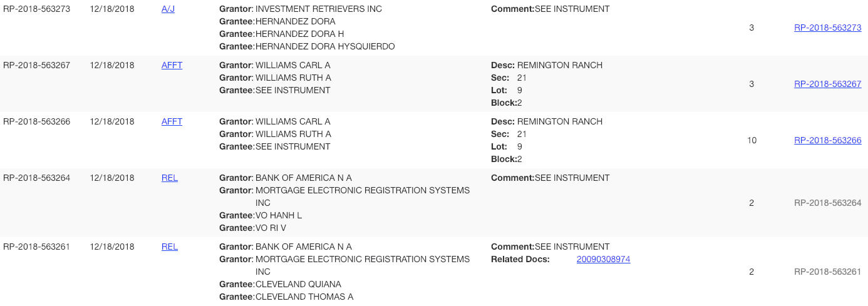The width and height of the screenshot is (868, 306).
Task: Click AFFT link in the RP-2018-563267 row
Action: [172, 65]
